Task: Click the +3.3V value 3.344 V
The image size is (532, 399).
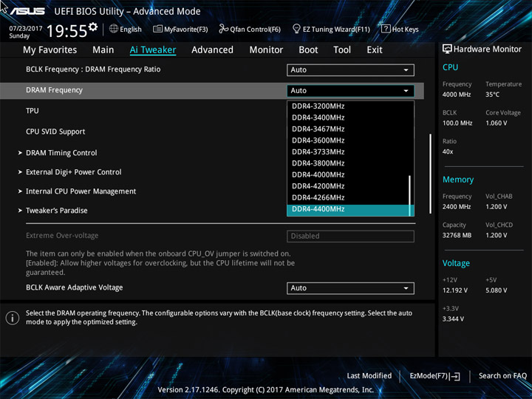Action: pos(453,319)
